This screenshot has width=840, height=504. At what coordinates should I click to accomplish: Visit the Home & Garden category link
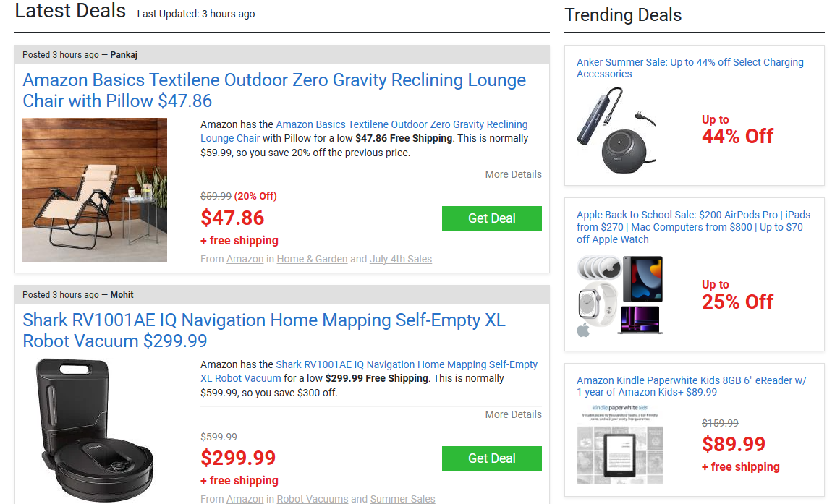coord(312,259)
